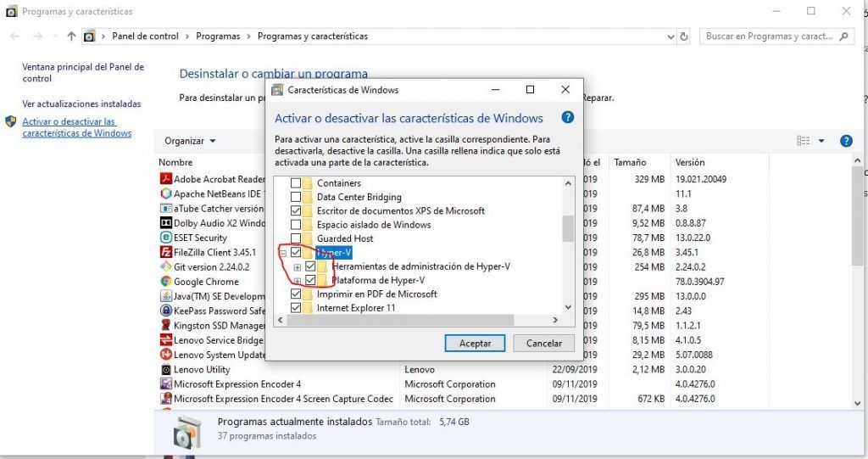
Task: Toggle the Containers checkbox
Action: [x=296, y=183]
